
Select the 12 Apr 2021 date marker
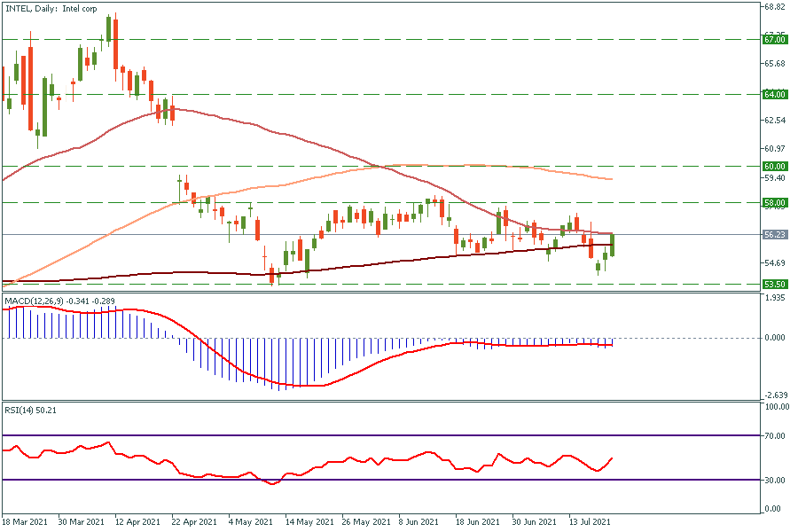[137, 522]
